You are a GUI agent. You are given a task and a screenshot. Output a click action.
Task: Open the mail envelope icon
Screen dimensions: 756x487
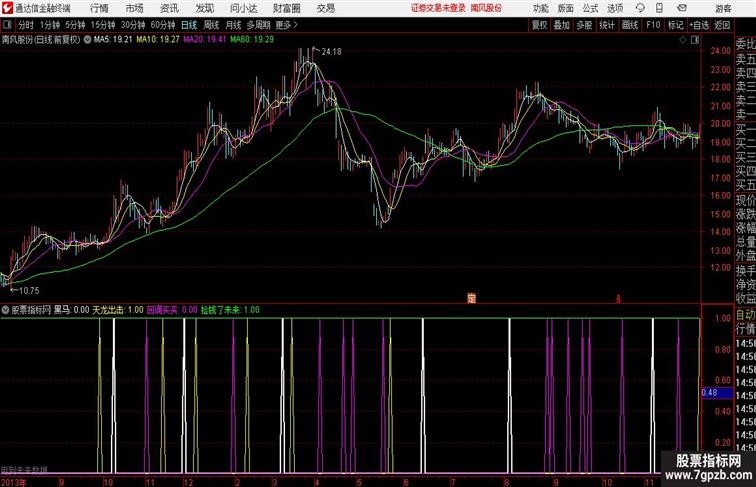tap(682, 8)
